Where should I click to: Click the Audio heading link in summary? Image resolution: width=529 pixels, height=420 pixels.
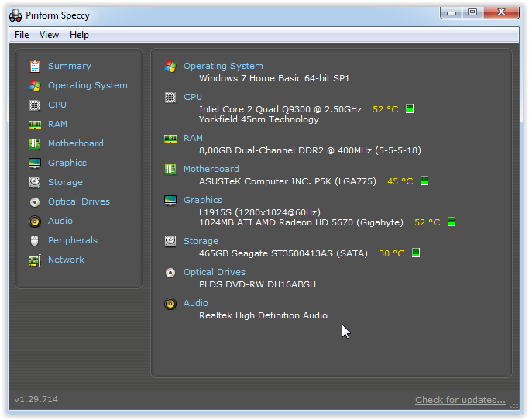[x=196, y=303]
